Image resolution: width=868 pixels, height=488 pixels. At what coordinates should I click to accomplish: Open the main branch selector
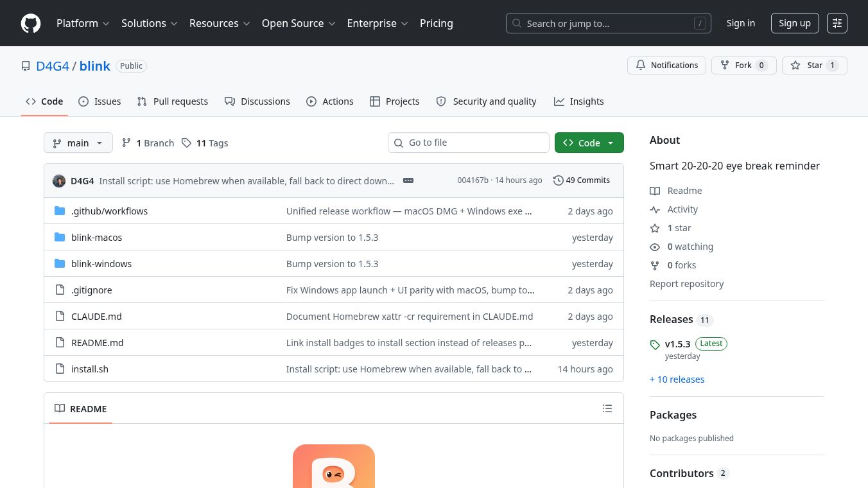click(x=78, y=143)
